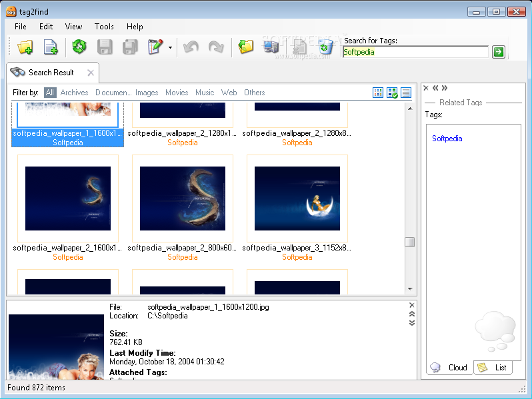
Task: Click Softpedia tag under softpedia_wallpaper_2_1280x8
Action: click(x=297, y=143)
